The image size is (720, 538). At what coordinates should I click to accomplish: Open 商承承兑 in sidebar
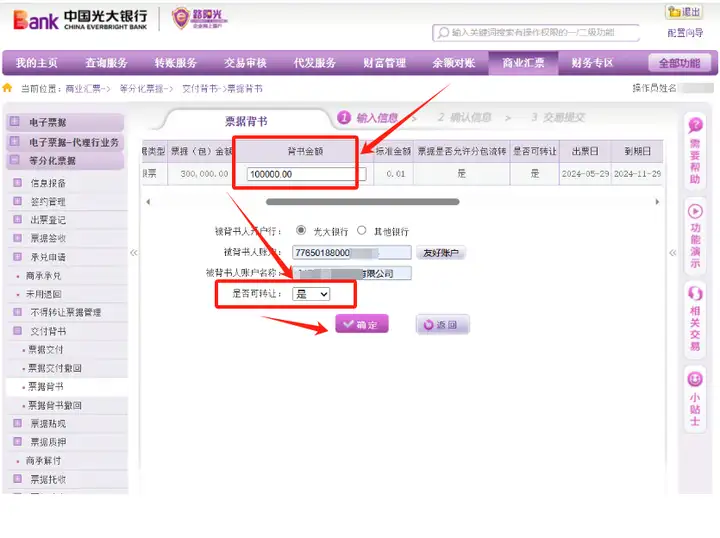tap(44, 275)
